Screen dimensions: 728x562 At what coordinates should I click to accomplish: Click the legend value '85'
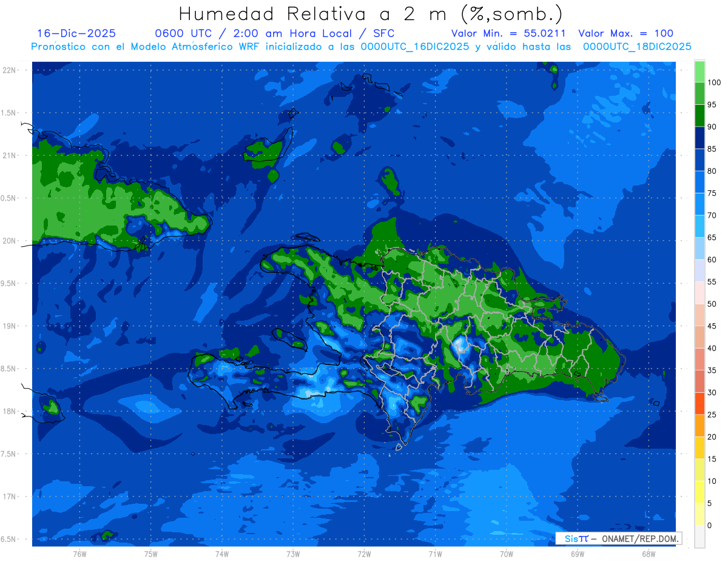(x=712, y=149)
